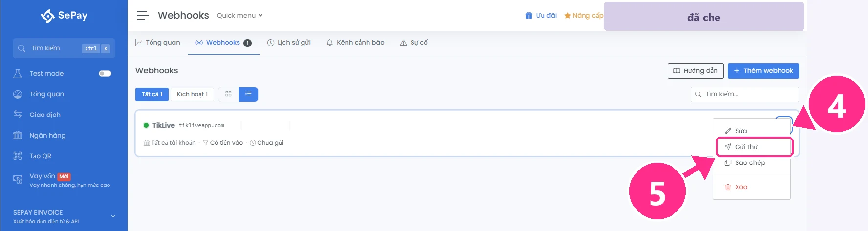Image resolution: width=868 pixels, height=231 pixels.
Task: Select the Kích hoạt 1 filter
Action: coord(192,94)
